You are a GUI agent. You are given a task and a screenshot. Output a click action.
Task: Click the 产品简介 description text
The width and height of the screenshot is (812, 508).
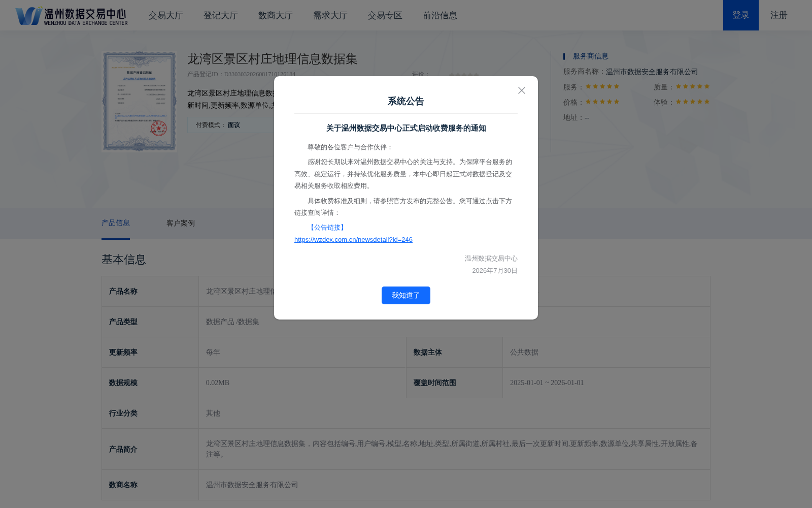[x=452, y=449]
